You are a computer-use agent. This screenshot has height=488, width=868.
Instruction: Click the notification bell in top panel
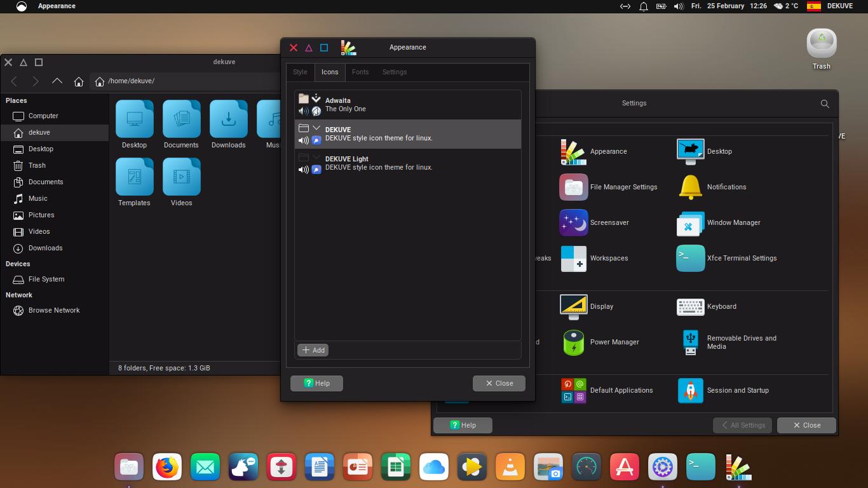(643, 6)
